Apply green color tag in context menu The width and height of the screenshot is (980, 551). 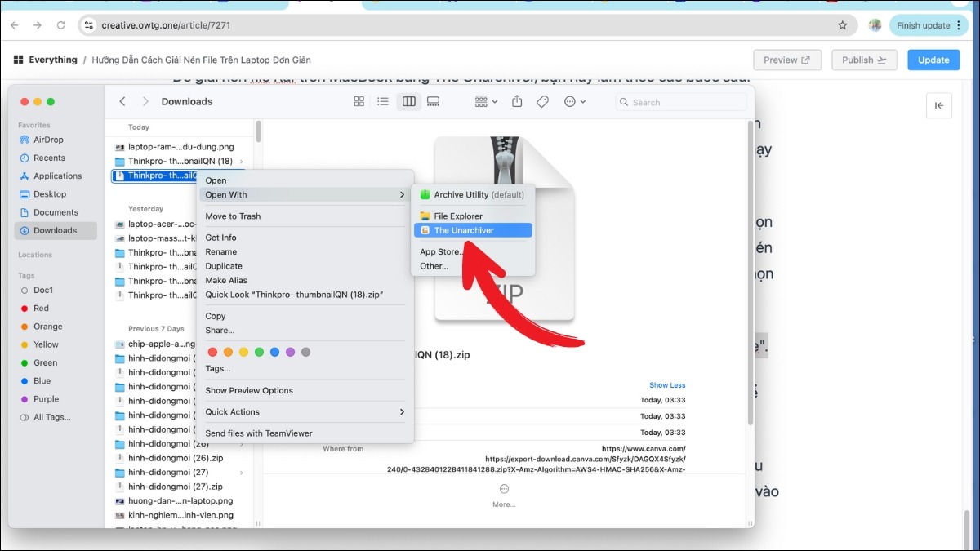tap(259, 352)
